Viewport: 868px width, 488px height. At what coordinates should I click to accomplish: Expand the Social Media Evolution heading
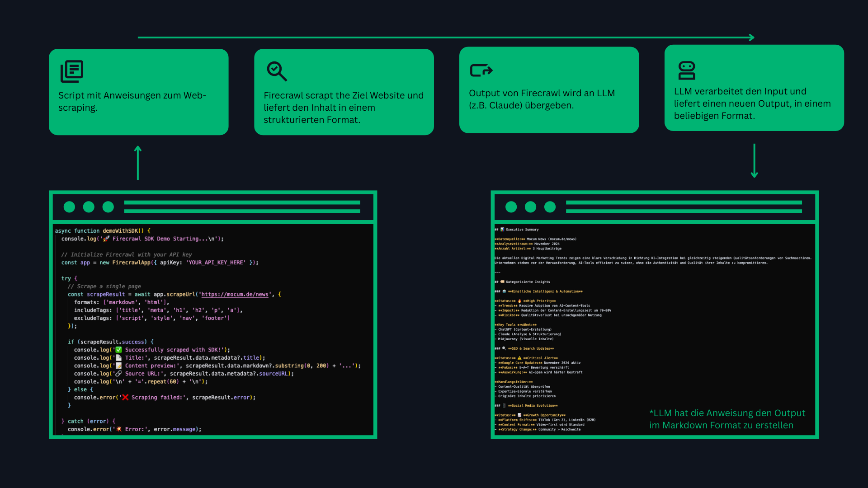point(534,405)
